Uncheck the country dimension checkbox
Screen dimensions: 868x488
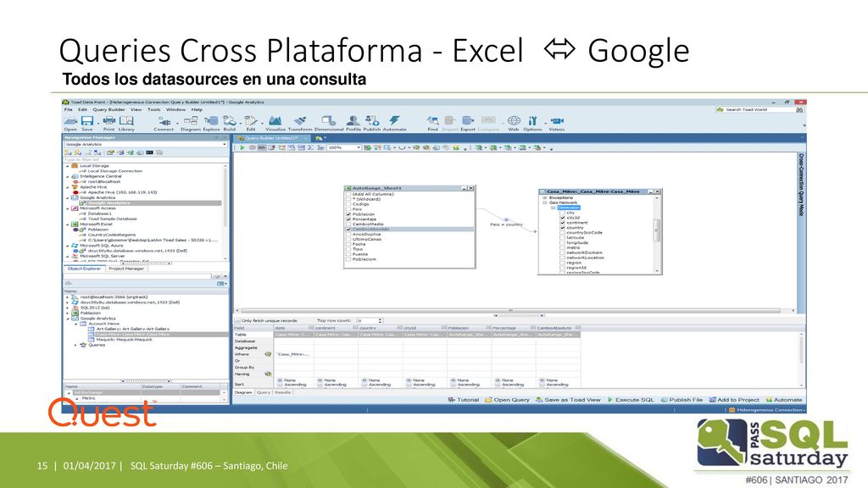pyautogui.click(x=563, y=227)
